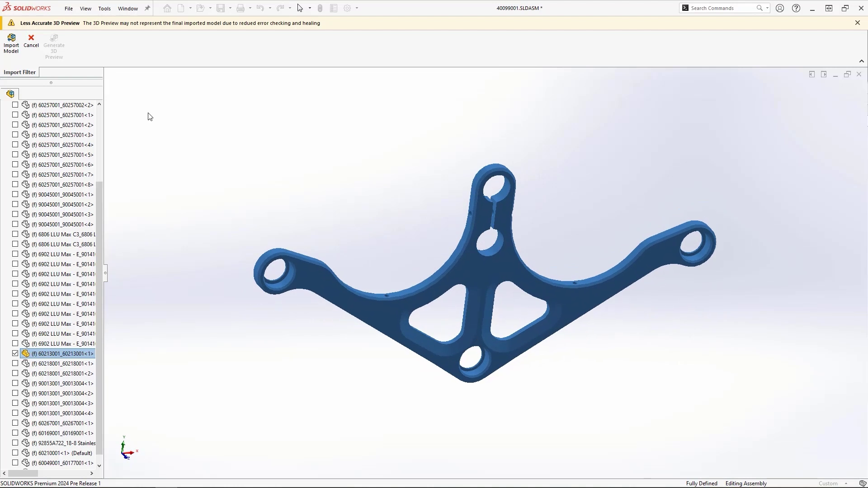Open the Tools menu

click(x=104, y=8)
